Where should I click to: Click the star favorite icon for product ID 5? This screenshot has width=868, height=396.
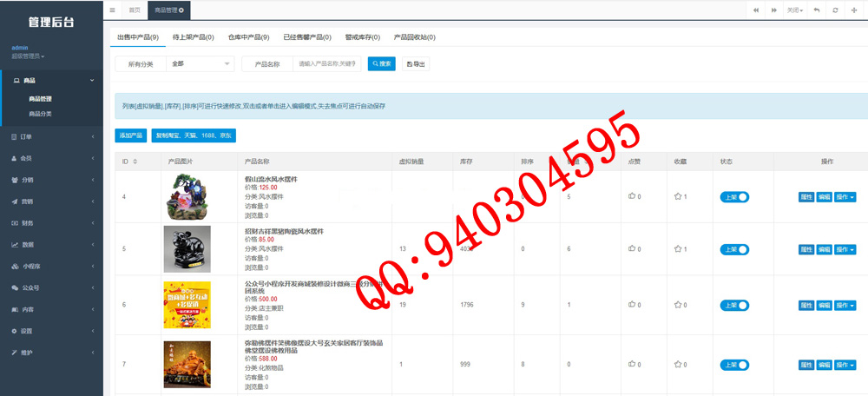(x=678, y=249)
